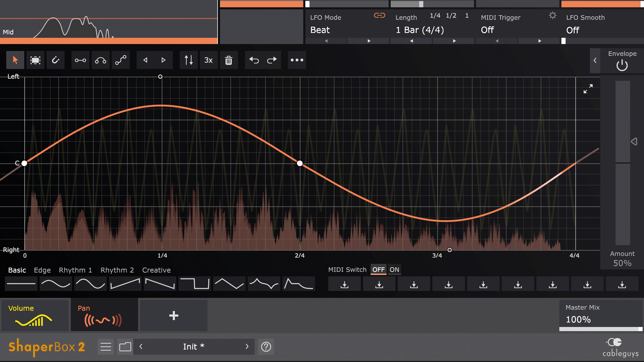
Task: Save wave to first MIDI switch slot
Action: click(x=345, y=284)
